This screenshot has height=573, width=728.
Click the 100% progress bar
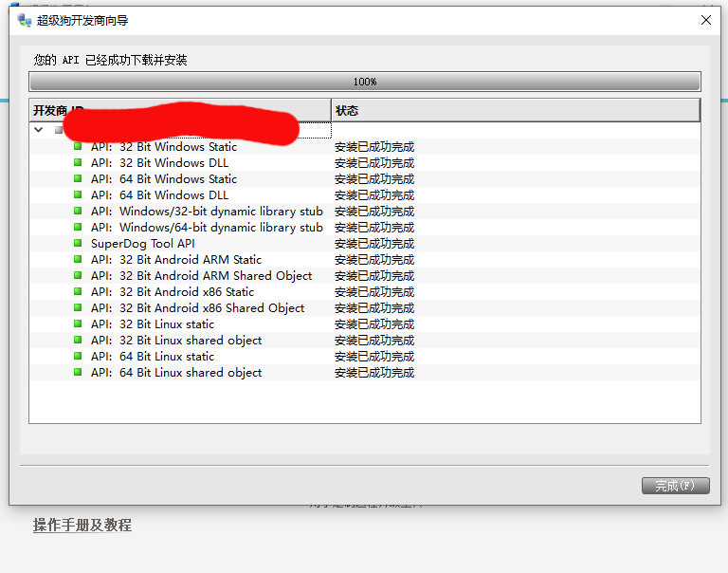[x=365, y=82]
